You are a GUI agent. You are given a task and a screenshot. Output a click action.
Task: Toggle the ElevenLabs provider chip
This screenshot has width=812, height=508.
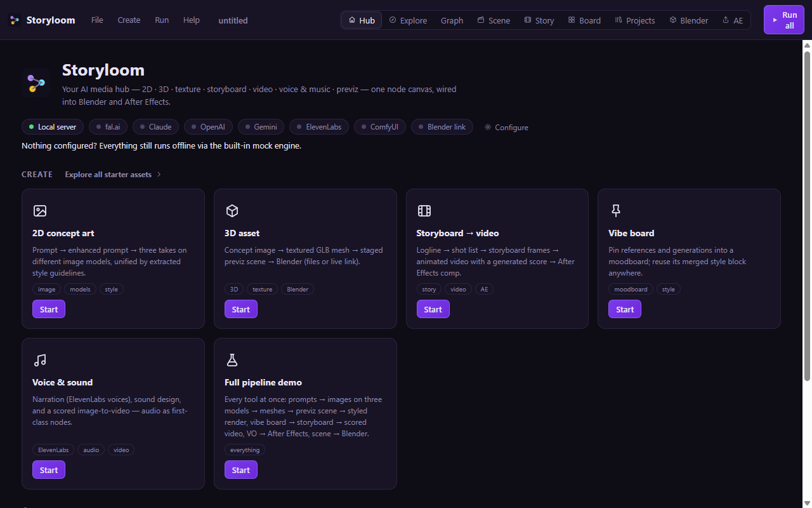(319, 127)
